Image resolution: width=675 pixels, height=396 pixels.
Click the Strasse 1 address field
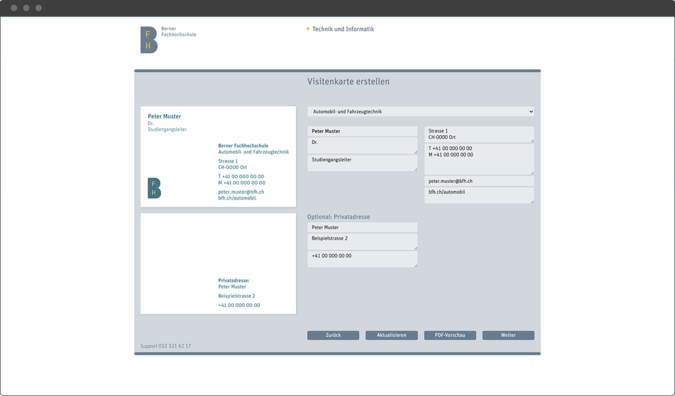click(x=479, y=134)
